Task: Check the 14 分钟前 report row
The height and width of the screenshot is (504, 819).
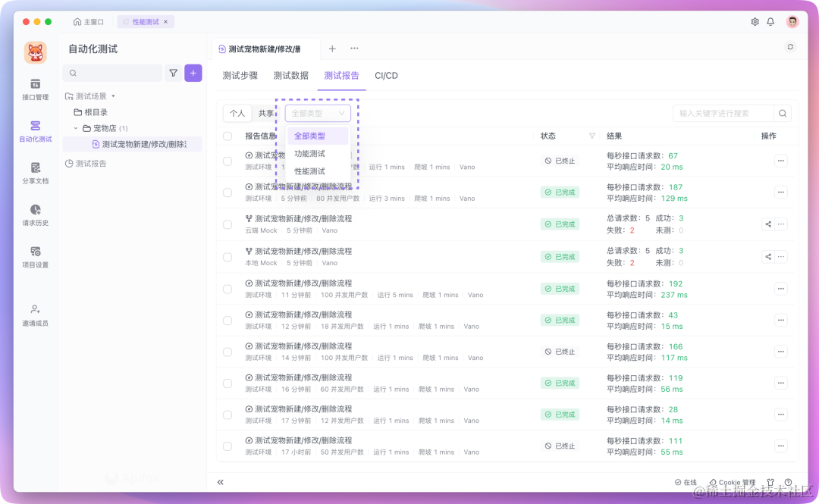Action: point(227,352)
